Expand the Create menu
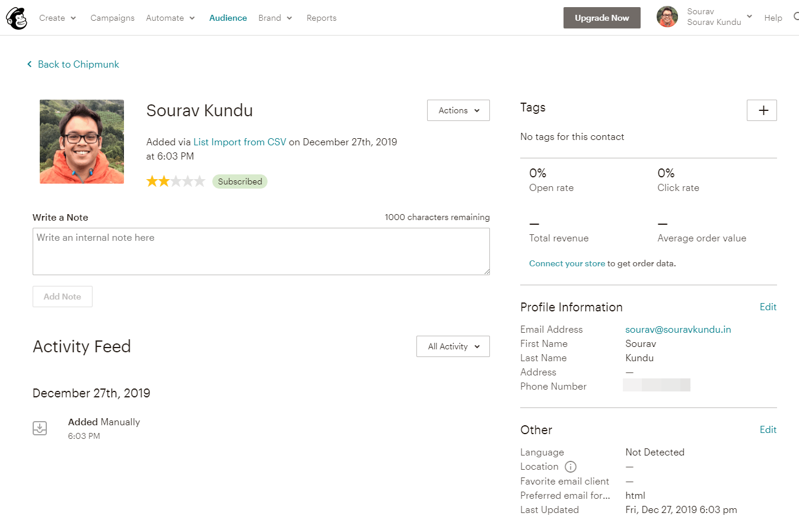799x532 pixels. tap(58, 18)
